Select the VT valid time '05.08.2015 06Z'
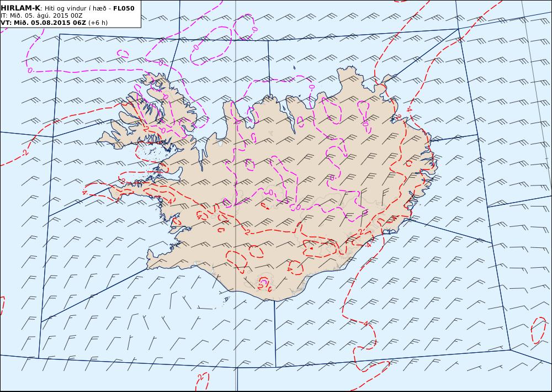Screen dimensions: 552x392 click(58, 23)
